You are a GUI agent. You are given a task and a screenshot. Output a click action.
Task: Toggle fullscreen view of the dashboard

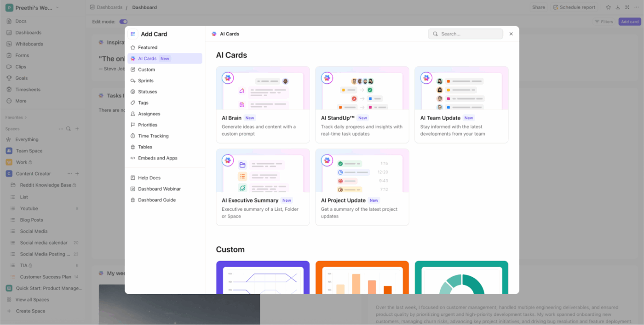coord(627,7)
